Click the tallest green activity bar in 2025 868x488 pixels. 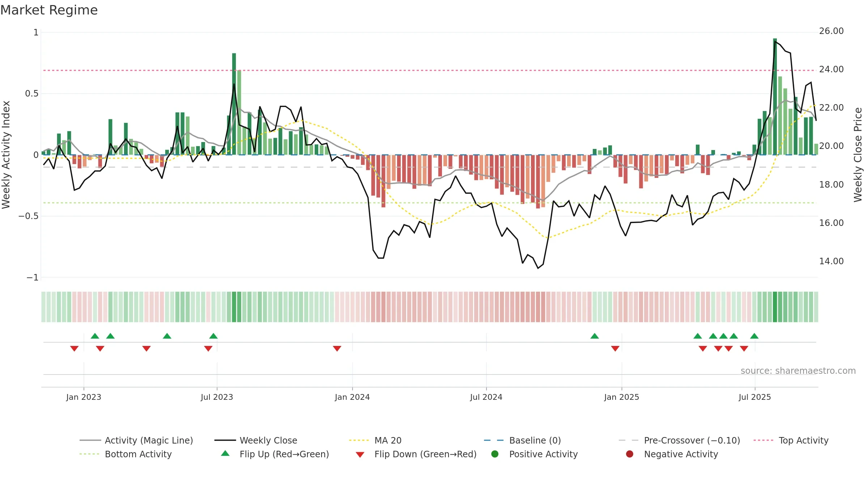click(775, 97)
